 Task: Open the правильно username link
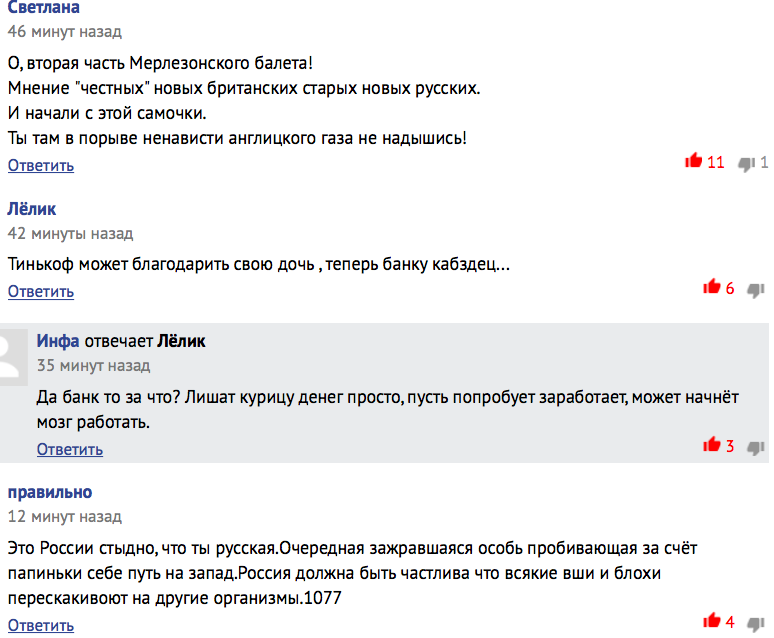point(50,492)
